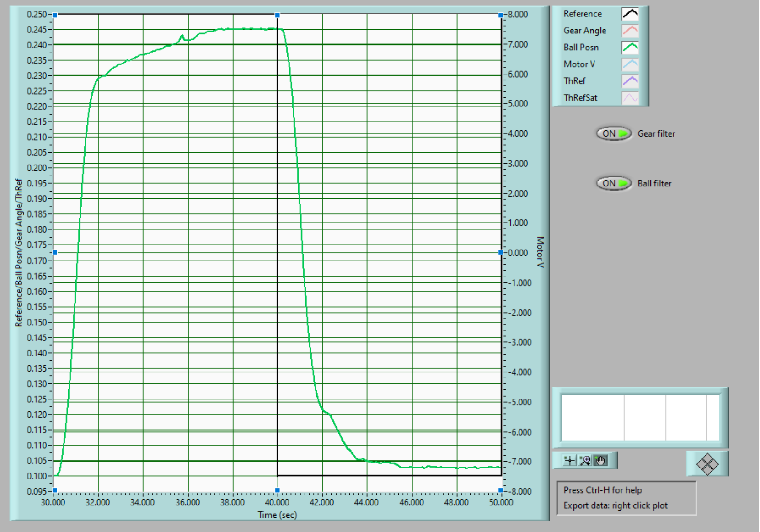Click the Reference black line sample in the legend
This screenshot has height=532, width=760.
pyautogui.click(x=630, y=14)
